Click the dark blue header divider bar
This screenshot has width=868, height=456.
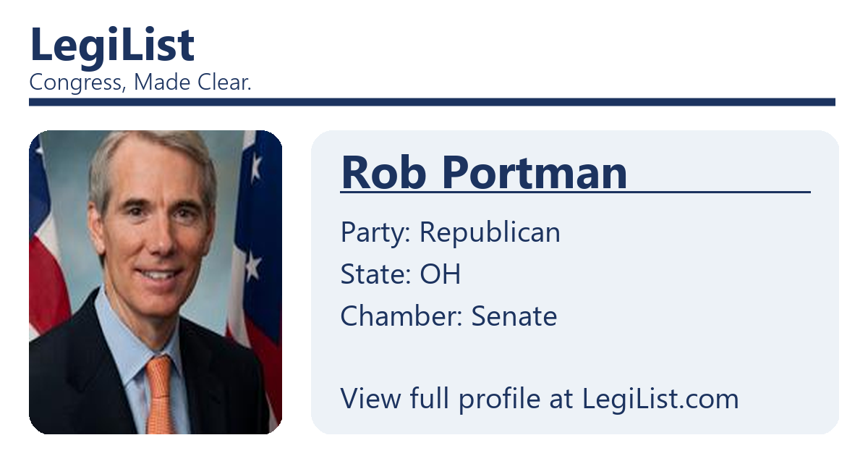tap(432, 102)
